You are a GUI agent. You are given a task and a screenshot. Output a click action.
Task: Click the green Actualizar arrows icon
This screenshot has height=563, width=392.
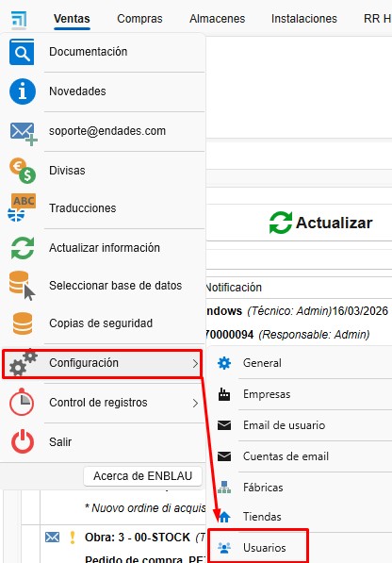pyautogui.click(x=281, y=223)
